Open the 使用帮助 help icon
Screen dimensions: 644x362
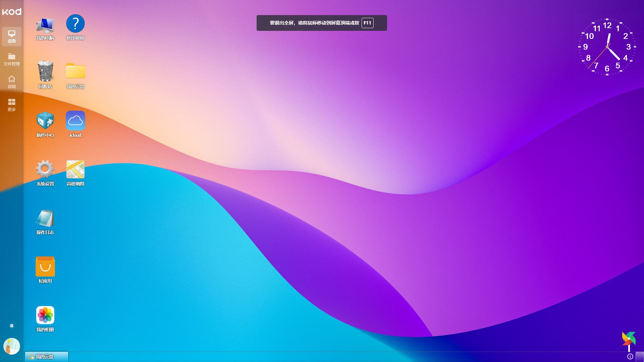pyautogui.click(x=75, y=24)
